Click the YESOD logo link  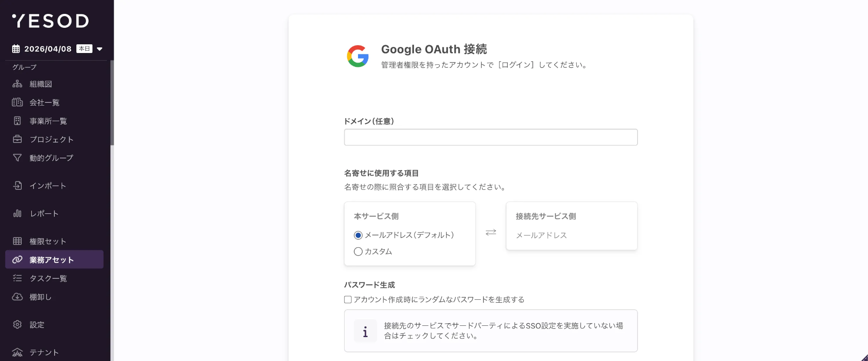(50, 21)
